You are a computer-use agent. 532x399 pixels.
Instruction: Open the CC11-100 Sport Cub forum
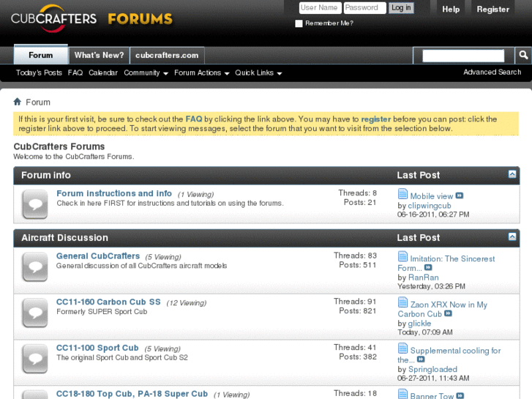(97, 348)
